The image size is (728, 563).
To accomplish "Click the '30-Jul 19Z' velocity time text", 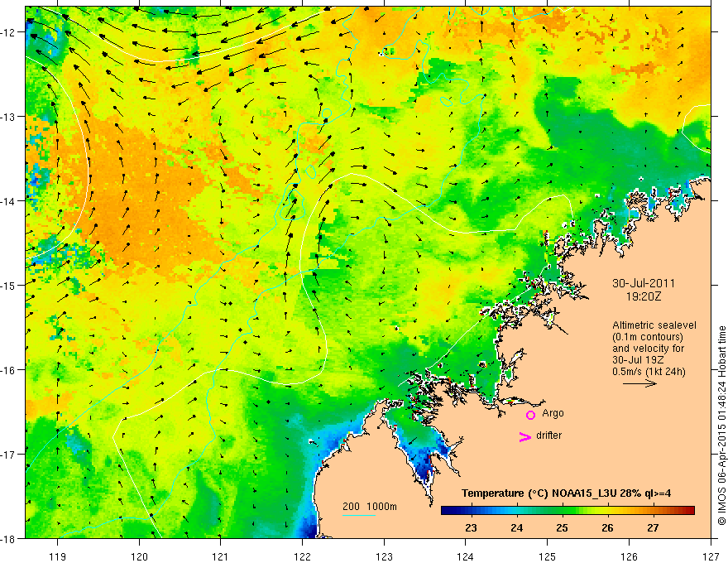I will (x=637, y=360).
